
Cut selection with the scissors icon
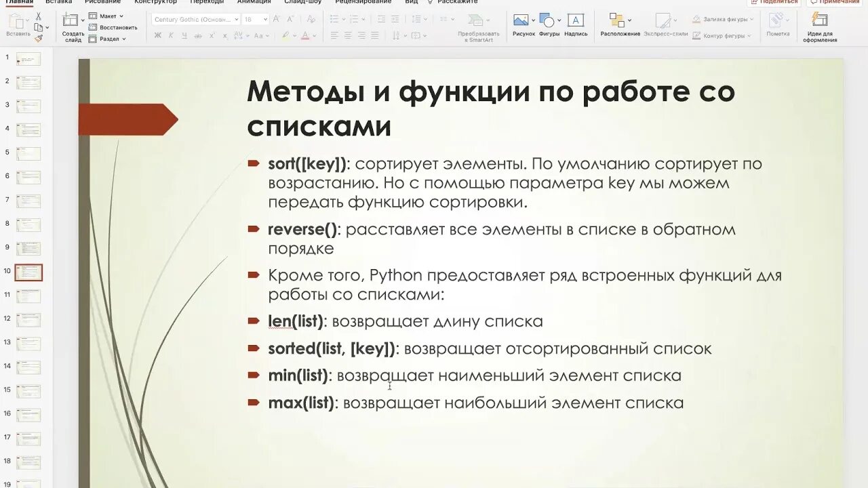tap(38, 16)
